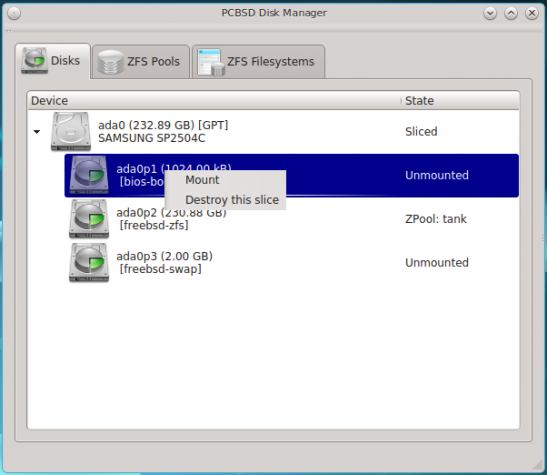Click the Disks tab icon
The width and height of the screenshot is (547, 475).
pos(34,61)
